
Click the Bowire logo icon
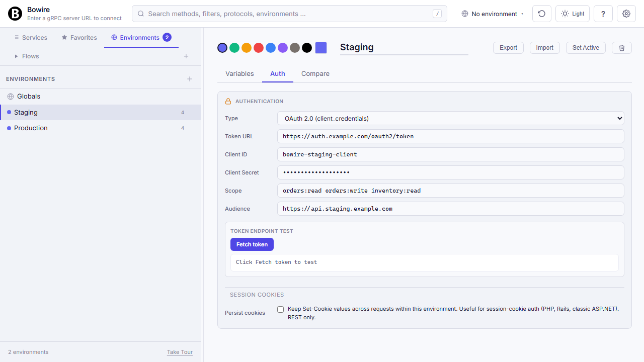click(15, 14)
